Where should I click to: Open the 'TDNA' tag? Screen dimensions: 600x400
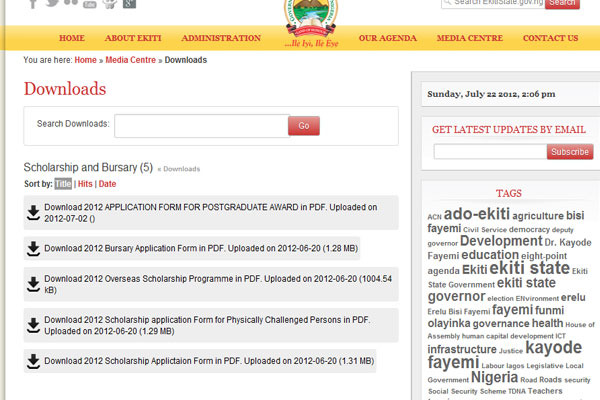pos(517,392)
